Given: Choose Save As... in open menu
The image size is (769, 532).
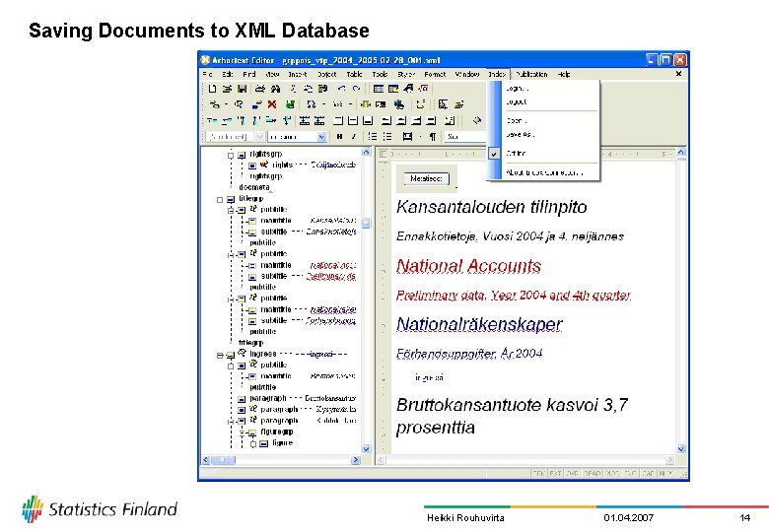Looking at the screenshot, I should click(543, 134).
